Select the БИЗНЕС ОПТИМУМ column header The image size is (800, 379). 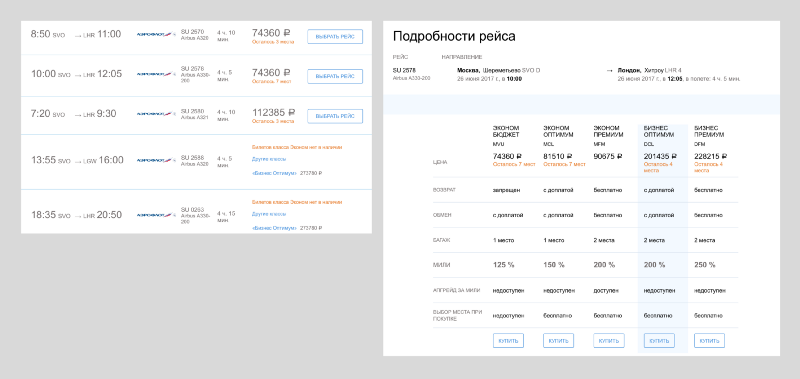(659, 132)
